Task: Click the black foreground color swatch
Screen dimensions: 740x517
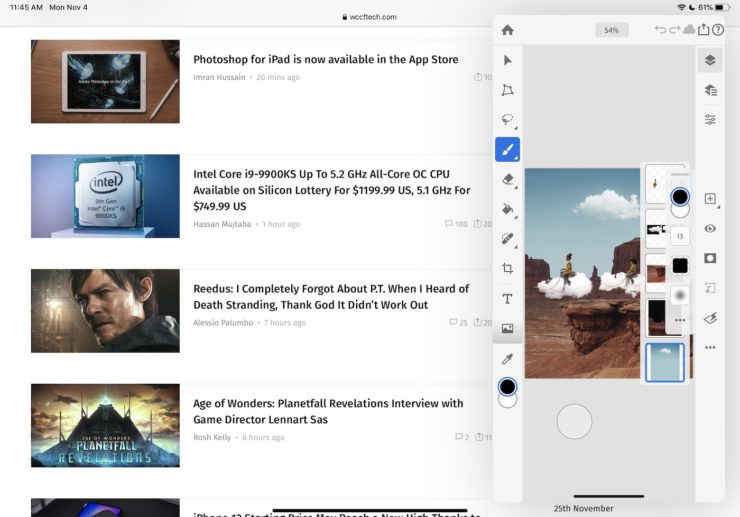Action: point(507,386)
